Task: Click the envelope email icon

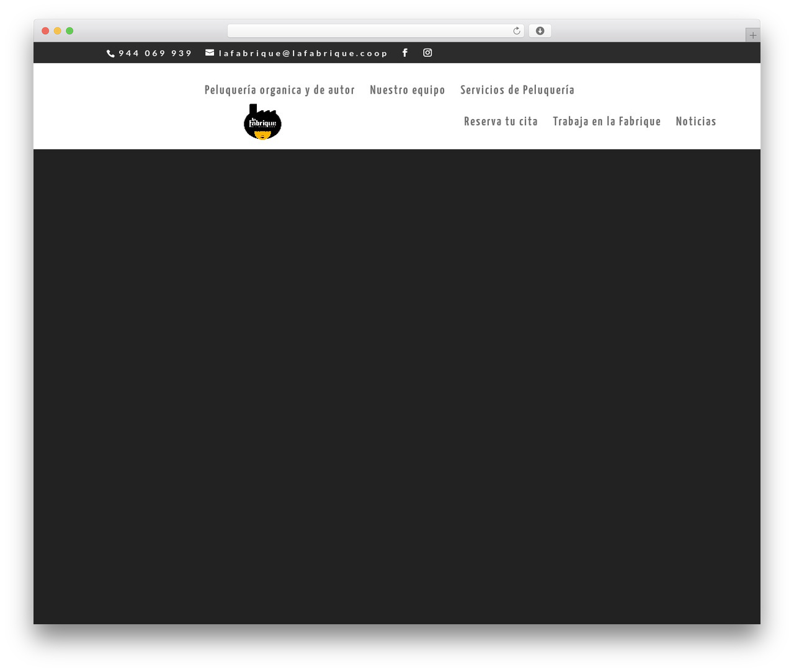Action: click(x=210, y=53)
